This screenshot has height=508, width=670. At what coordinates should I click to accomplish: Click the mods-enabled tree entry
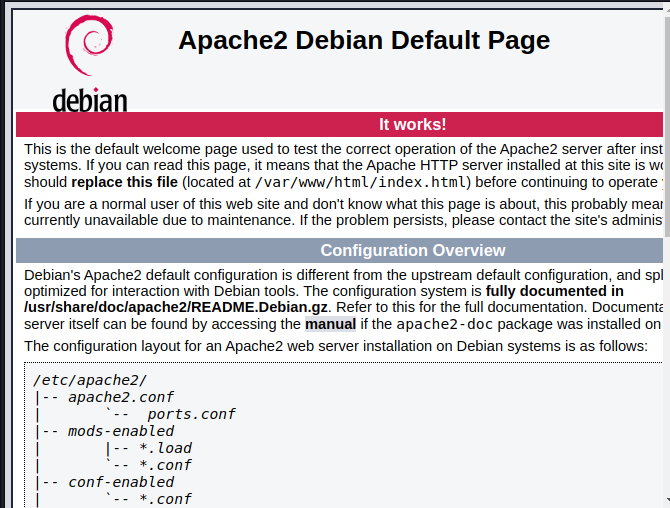[121, 431]
